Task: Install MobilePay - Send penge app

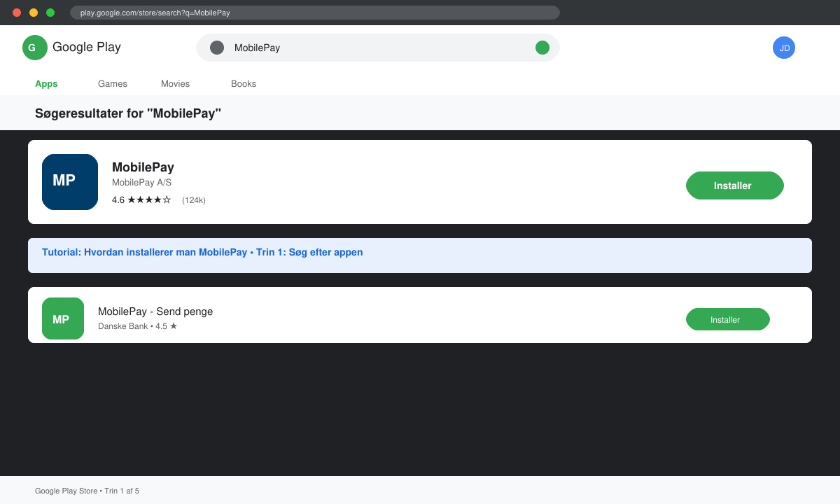Action: pyautogui.click(x=728, y=319)
